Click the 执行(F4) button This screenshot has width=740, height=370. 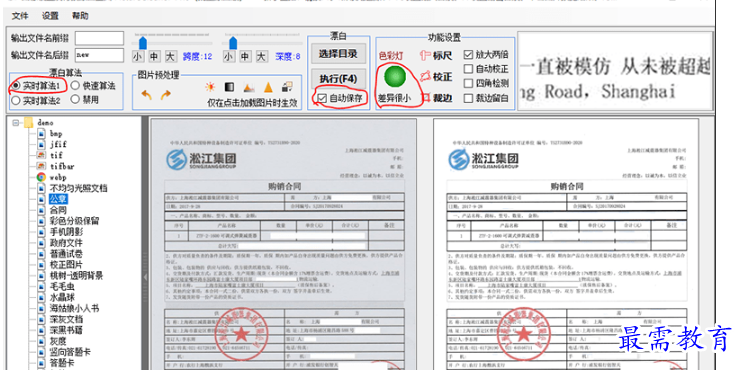(337, 78)
